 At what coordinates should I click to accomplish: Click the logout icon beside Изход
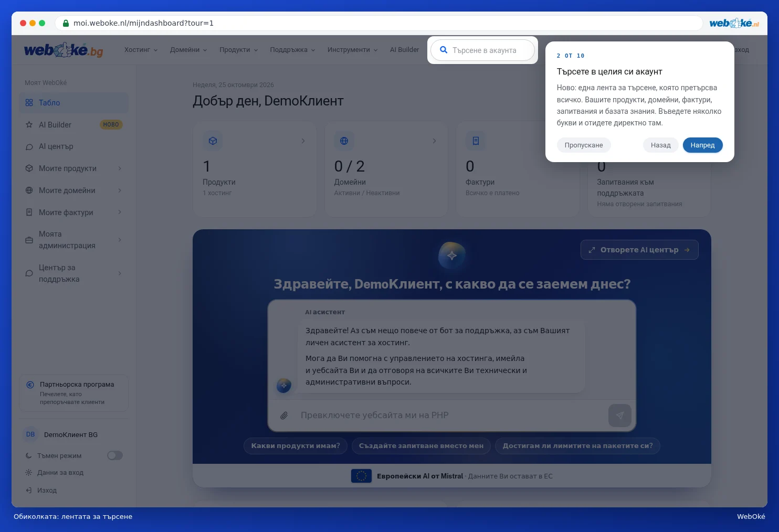(29, 491)
